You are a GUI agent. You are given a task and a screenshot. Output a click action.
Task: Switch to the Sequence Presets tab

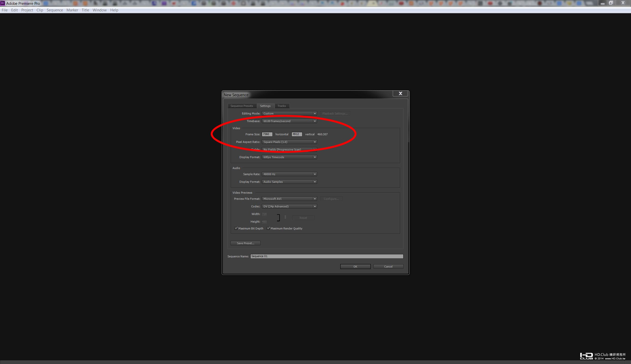click(x=241, y=106)
